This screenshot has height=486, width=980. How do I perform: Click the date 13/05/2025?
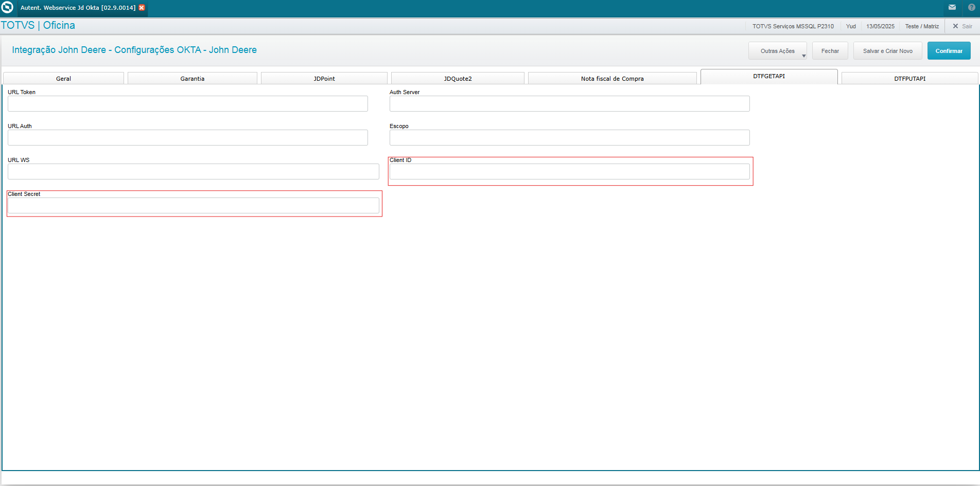[x=880, y=26]
